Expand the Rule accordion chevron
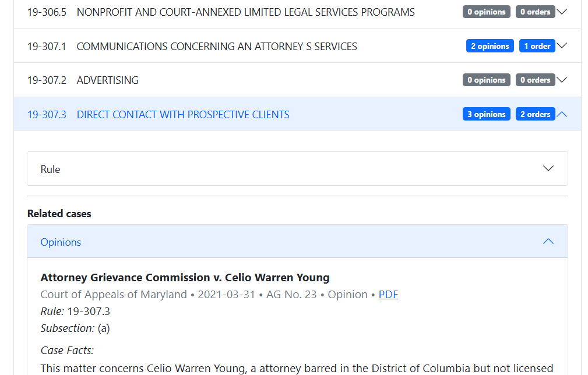Viewport: 588px width, 375px height. (548, 169)
